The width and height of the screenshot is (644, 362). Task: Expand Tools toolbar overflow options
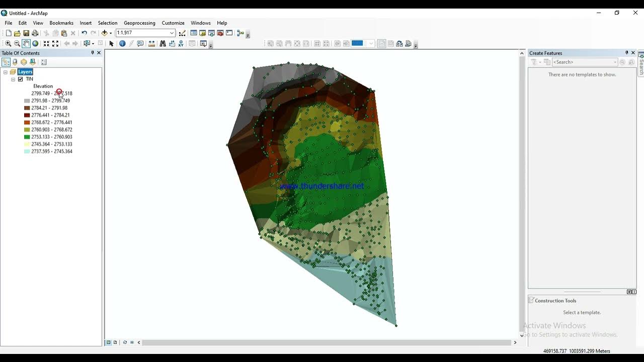click(210, 45)
